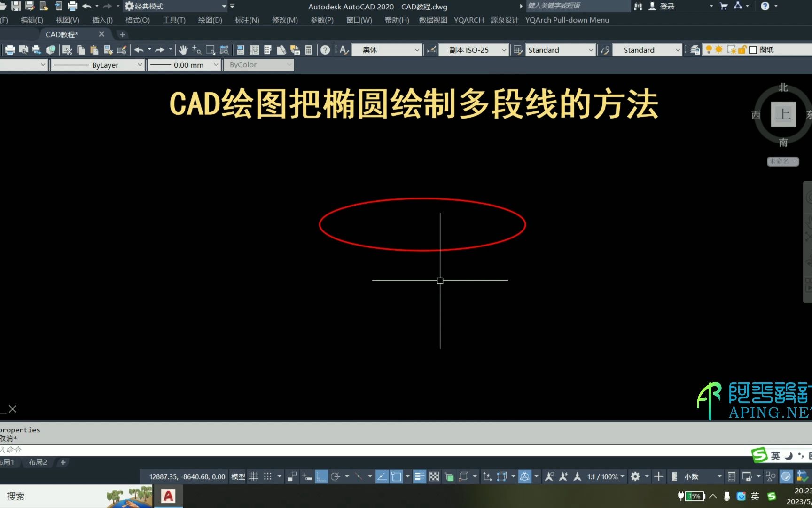Click the Redo arrow in standard toolbar
Image resolution: width=812 pixels, height=508 pixels.
(x=160, y=50)
